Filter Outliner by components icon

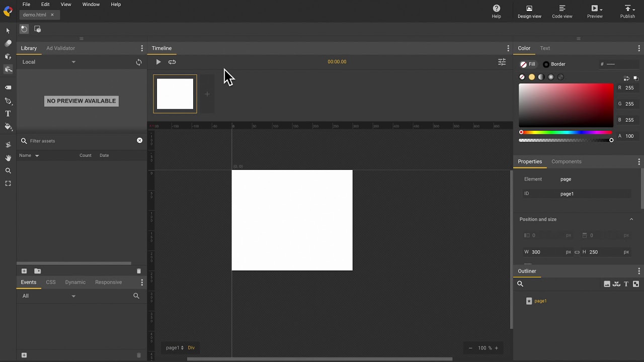[x=616, y=284]
